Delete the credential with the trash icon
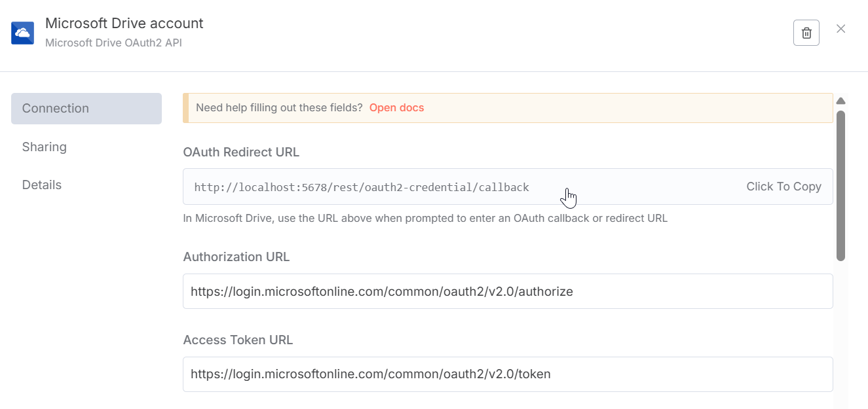This screenshot has width=868, height=409. click(806, 33)
